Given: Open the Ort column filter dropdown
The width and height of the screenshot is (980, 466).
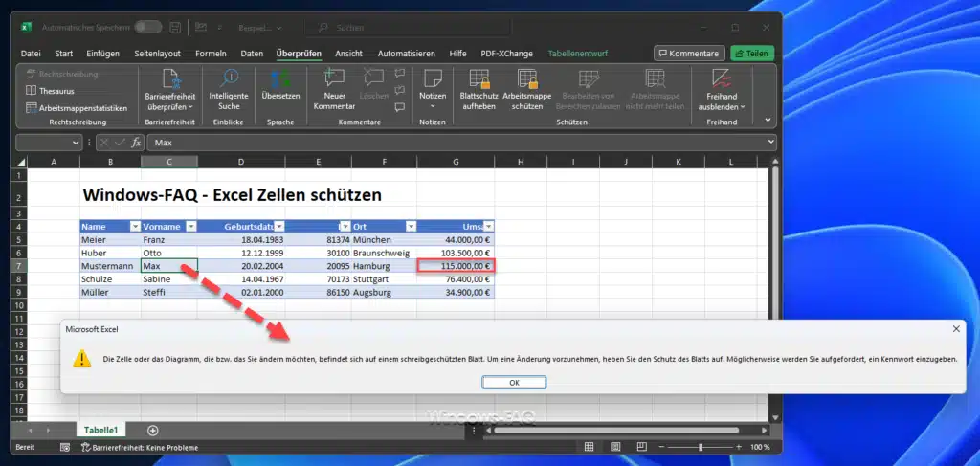Looking at the screenshot, I should pos(411,227).
